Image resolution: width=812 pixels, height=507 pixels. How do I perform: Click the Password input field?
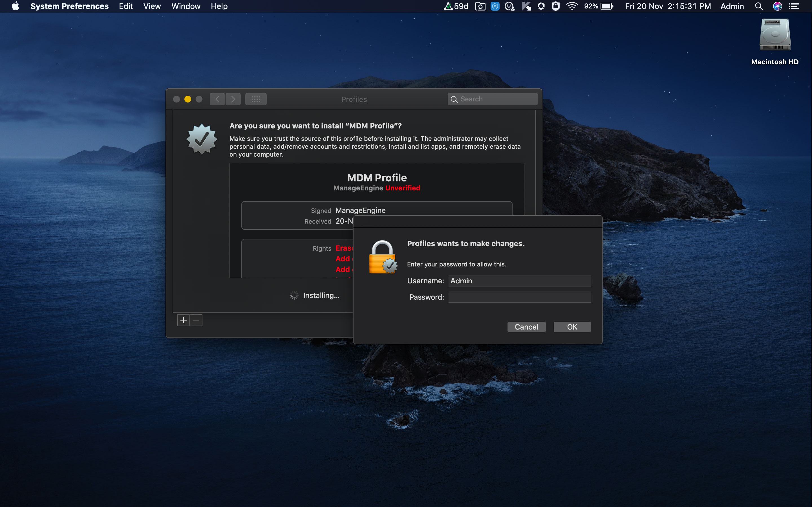click(519, 297)
